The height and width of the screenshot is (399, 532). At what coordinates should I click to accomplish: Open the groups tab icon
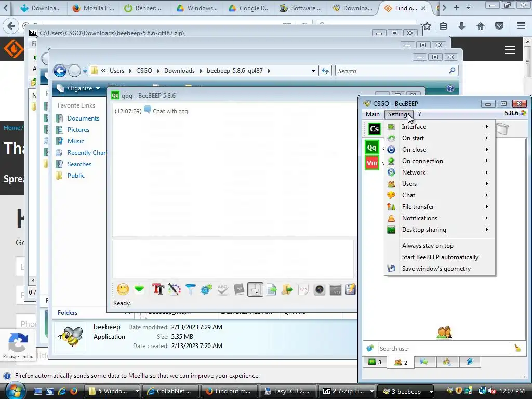coord(447,362)
